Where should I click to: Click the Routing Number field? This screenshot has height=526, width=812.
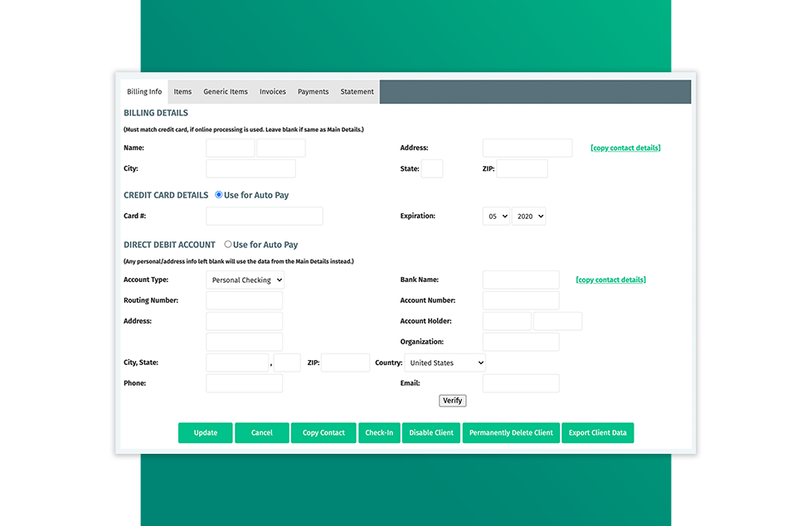pos(244,300)
